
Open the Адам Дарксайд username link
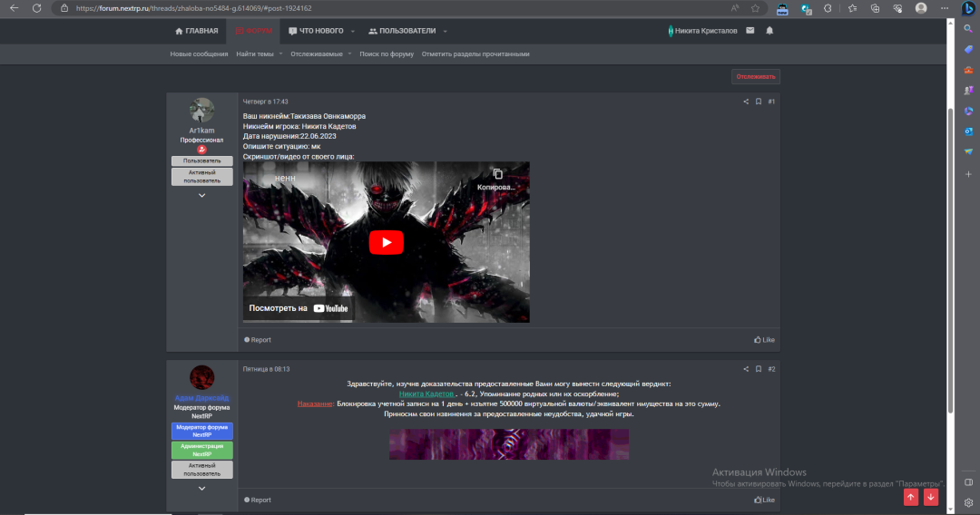[x=201, y=398]
